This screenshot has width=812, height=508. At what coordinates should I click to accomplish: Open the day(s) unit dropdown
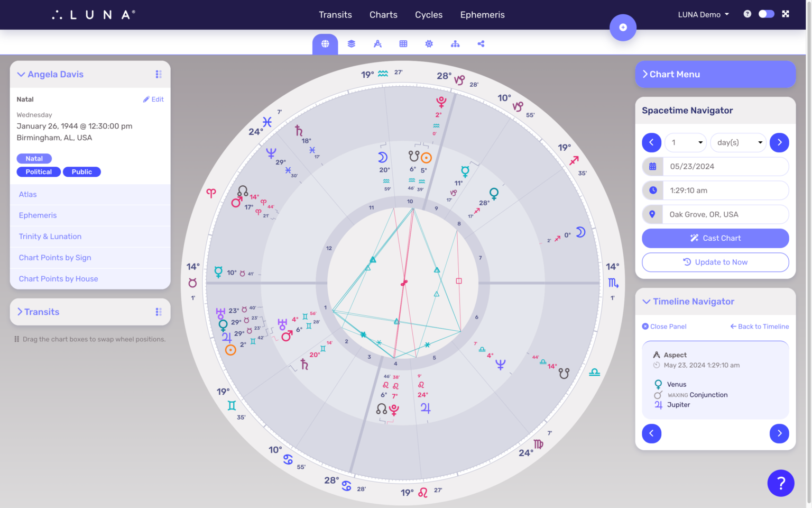click(x=738, y=142)
